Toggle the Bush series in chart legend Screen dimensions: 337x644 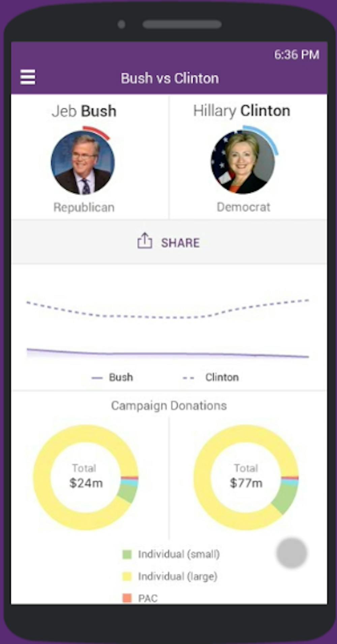click(x=113, y=377)
